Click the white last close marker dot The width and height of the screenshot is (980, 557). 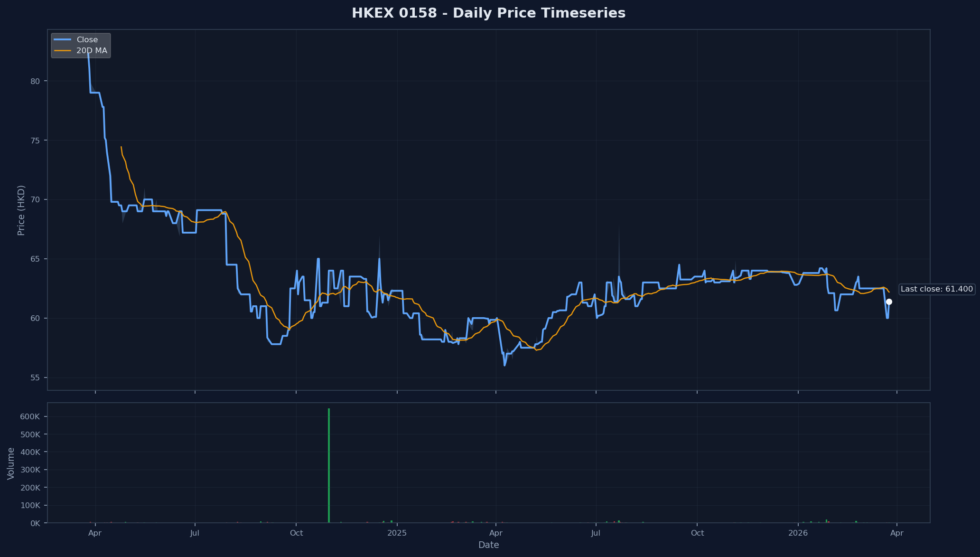click(x=889, y=302)
